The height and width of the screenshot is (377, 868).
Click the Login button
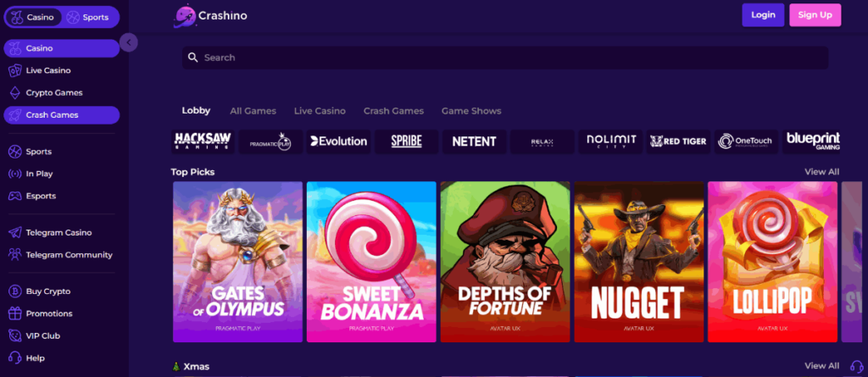coord(763,15)
